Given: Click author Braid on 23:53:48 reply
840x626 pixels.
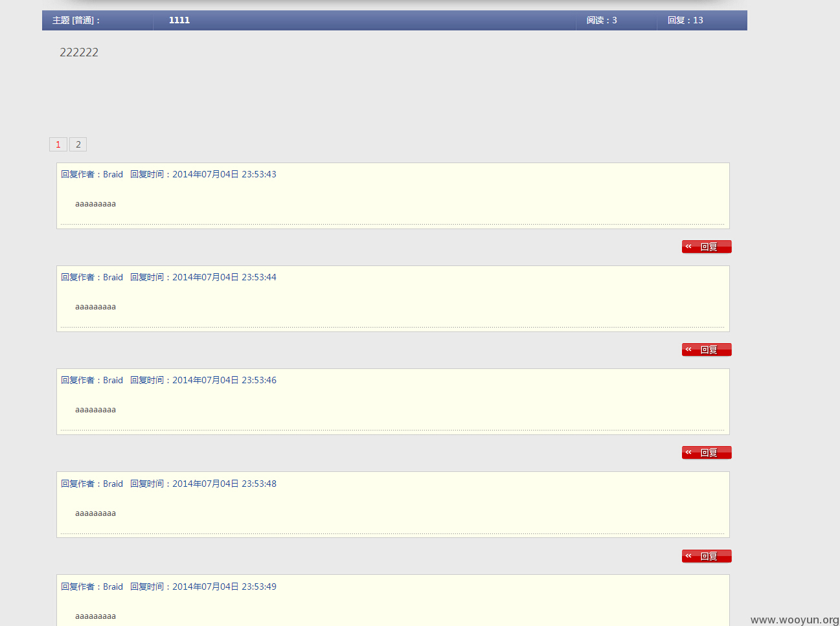Looking at the screenshot, I should tap(113, 484).
